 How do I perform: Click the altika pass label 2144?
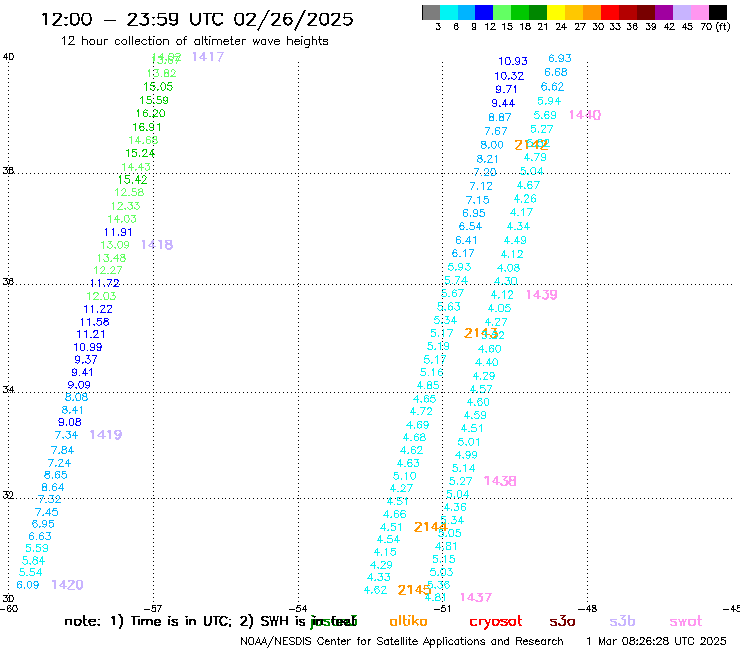430,527
